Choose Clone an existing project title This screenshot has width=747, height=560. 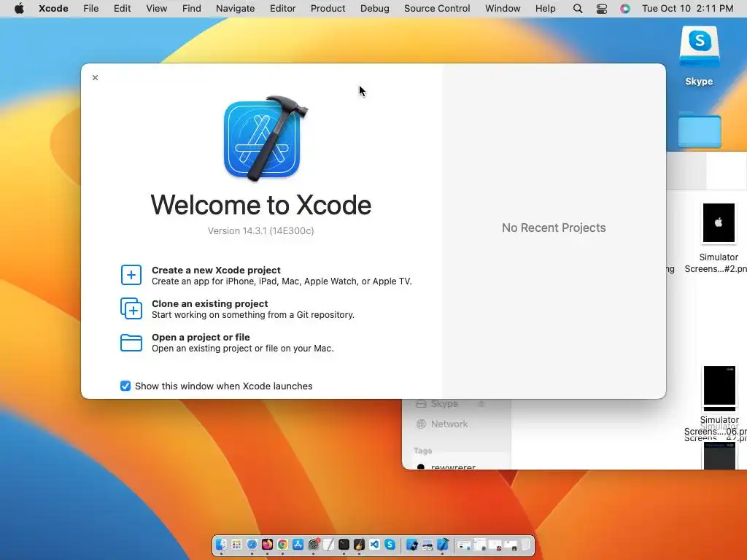pyautogui.click(x=209, y=303)
